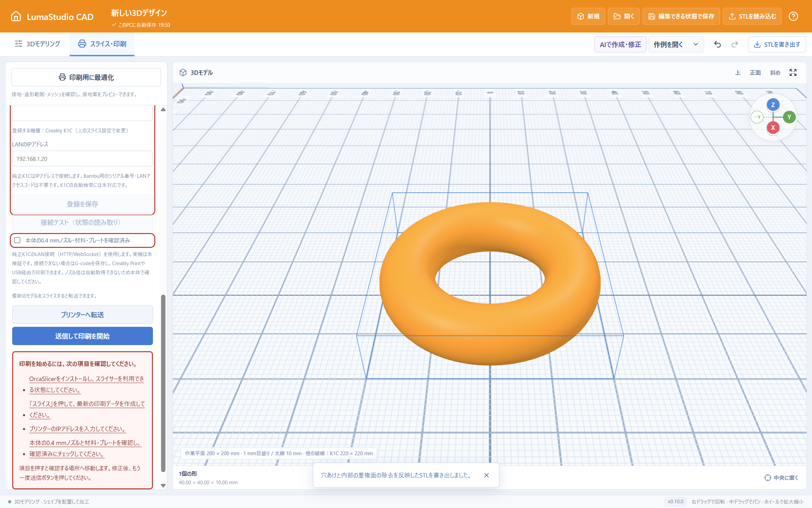Dismiss the STL export notification toast

click(x=487, y=475)
